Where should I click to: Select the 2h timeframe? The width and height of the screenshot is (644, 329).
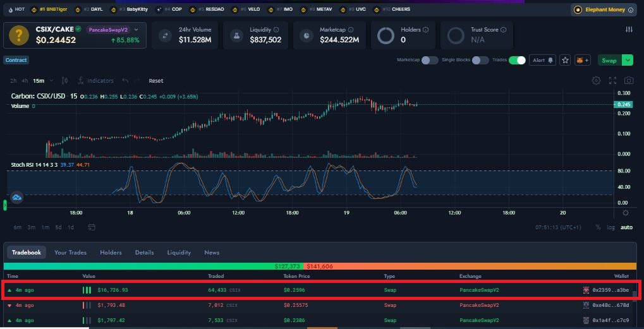[13, 81]
